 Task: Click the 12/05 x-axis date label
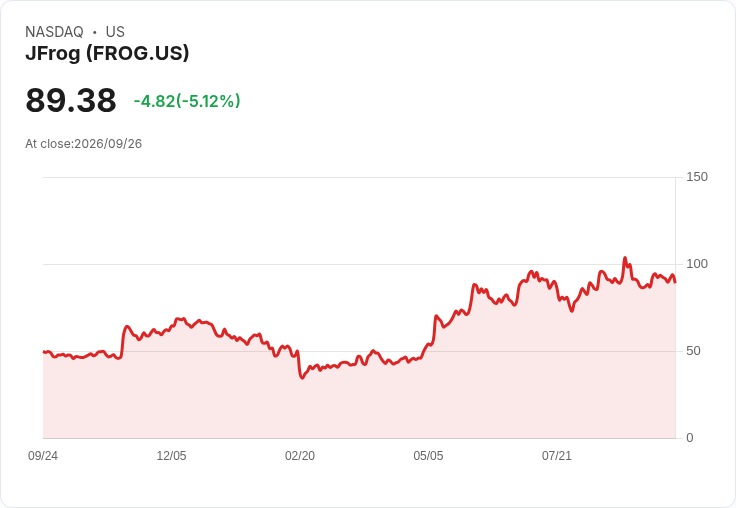pos(171,455)
